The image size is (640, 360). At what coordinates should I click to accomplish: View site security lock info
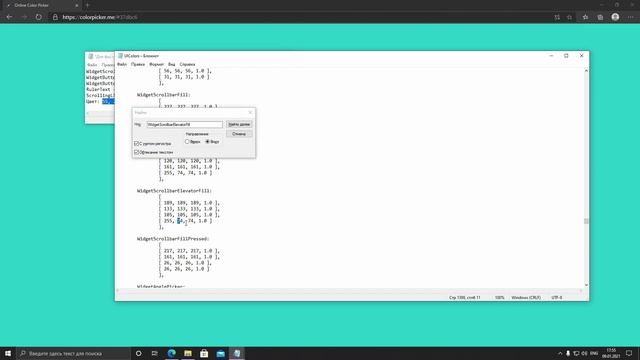(x=55, y=17)
